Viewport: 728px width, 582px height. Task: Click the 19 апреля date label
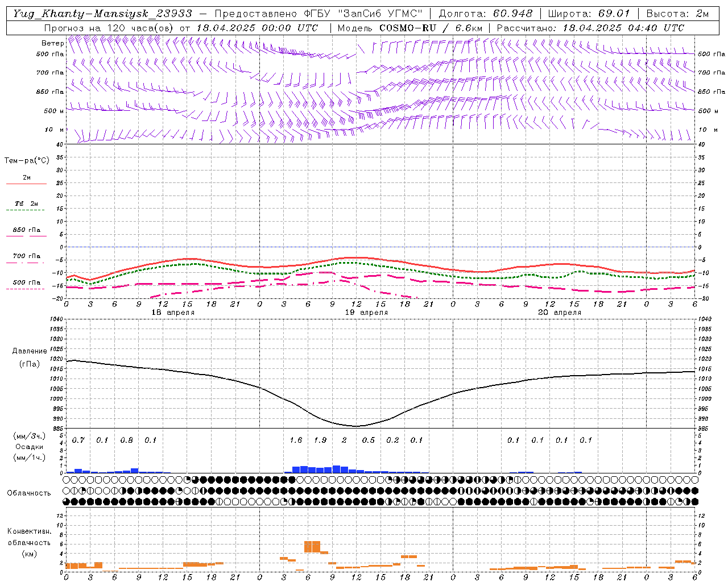pyautogui.click(x=367, y=313)
